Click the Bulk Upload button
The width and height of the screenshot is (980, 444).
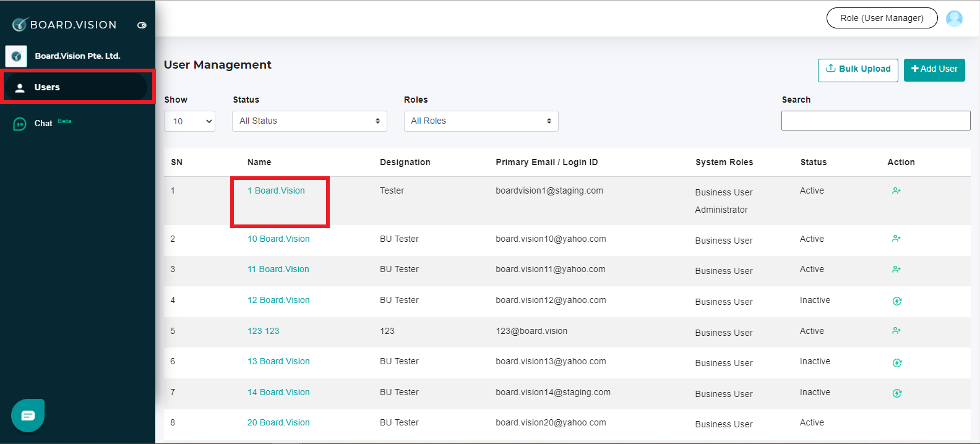[858, 69]
